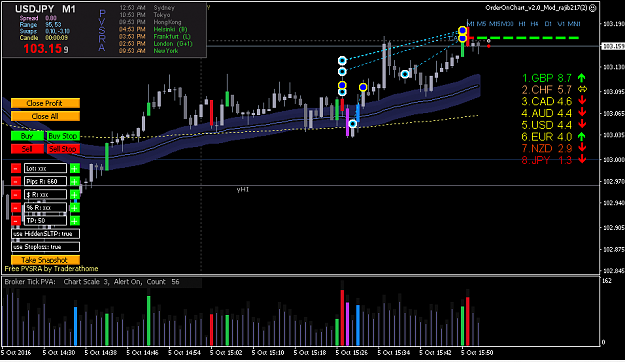
Task: Click the Free PVSRA by Traderathome label
Action: point(51,269)
